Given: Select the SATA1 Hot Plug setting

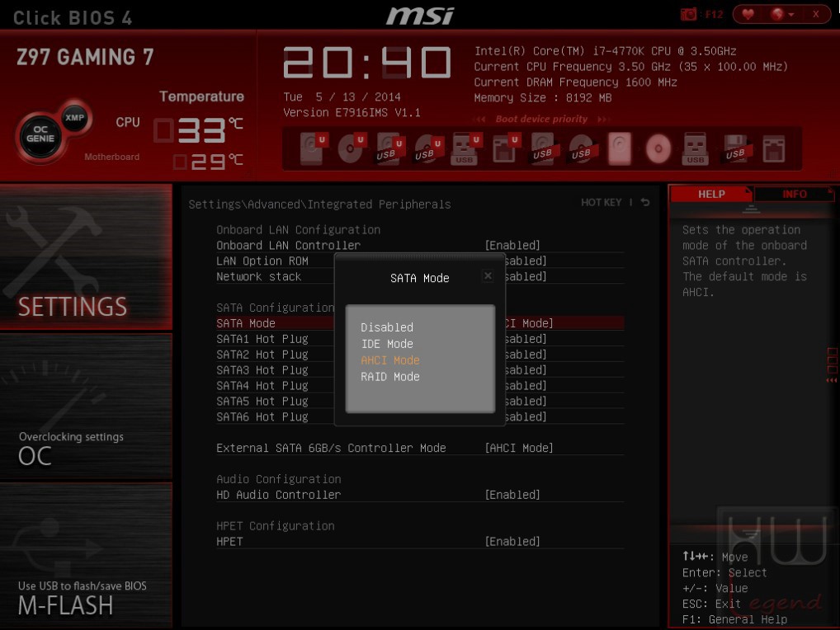Looking at the screenshot, I should 262,339.
